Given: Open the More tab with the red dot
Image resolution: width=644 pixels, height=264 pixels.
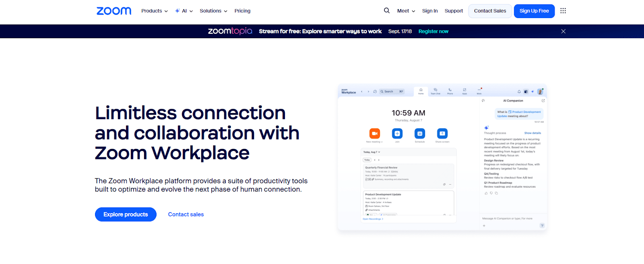Looking at the screenshot, I should (x=479, y=91).
